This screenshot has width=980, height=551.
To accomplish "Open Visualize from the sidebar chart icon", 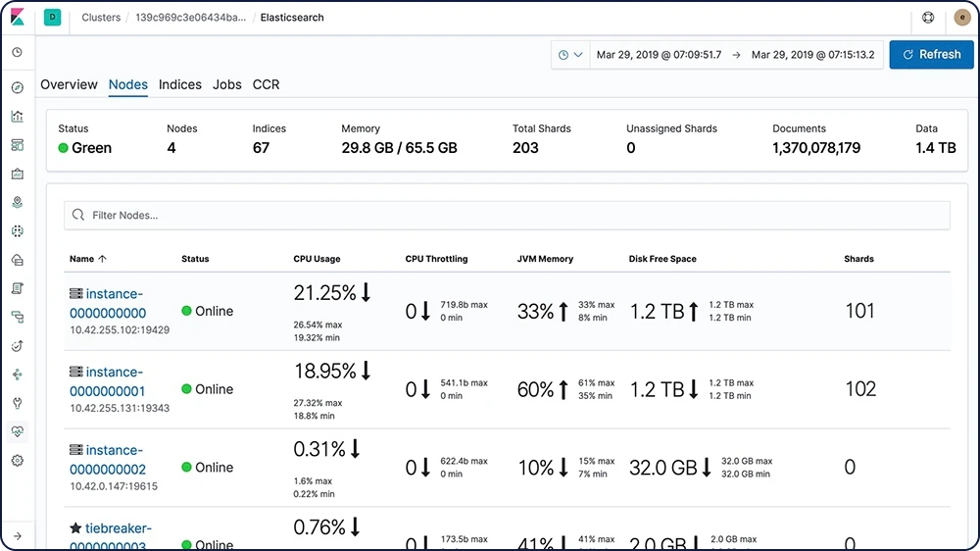I will pos(18,117).
